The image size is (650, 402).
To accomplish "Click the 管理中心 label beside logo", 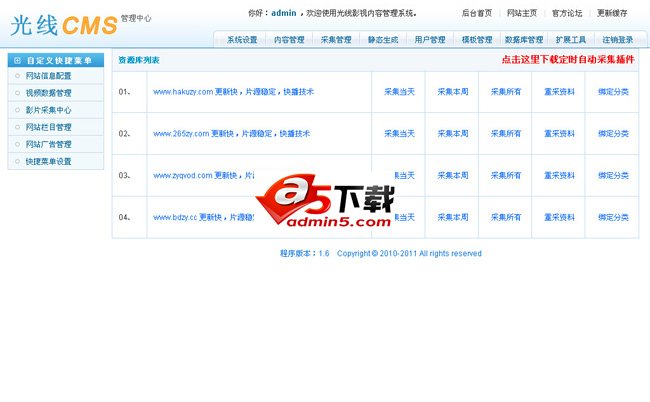I will (x=136, y=18).
